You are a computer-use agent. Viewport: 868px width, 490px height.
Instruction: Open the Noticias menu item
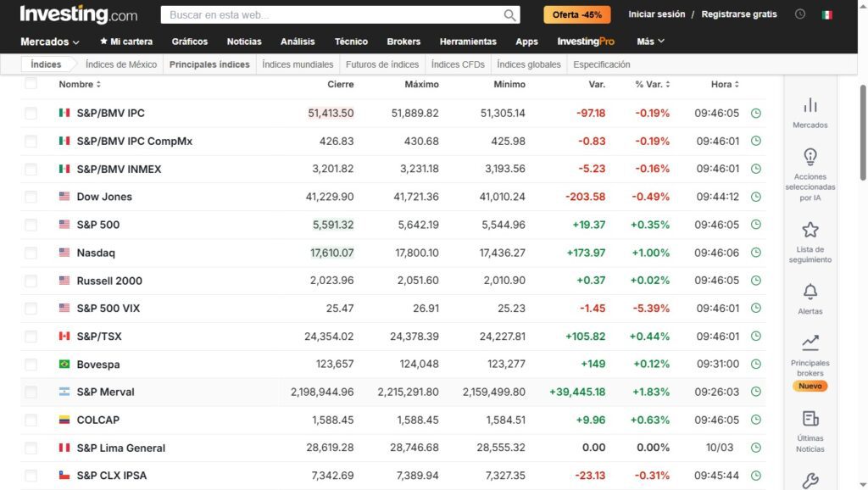(244, 42)
